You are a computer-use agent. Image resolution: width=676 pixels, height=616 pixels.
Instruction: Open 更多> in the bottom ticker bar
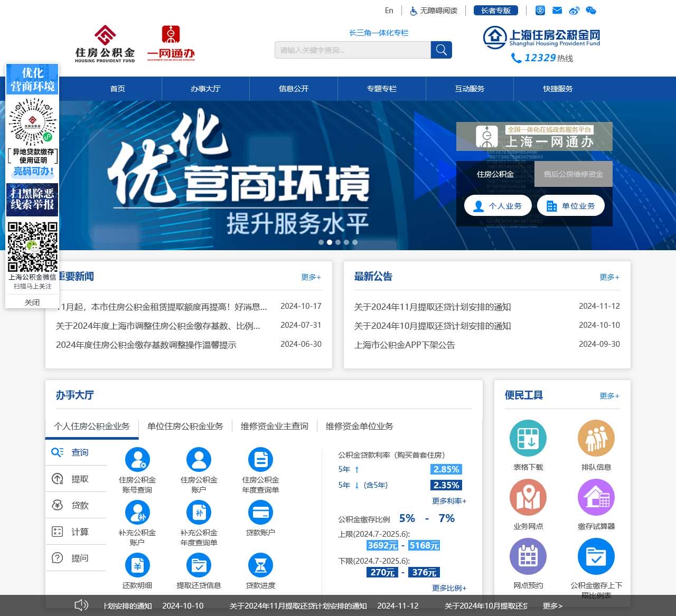[553, 606]
